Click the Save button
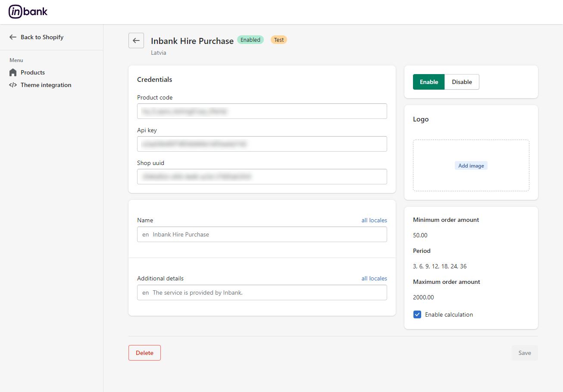Image resolution: width=563 pixels, height=392 pixels. click(524, 353)
